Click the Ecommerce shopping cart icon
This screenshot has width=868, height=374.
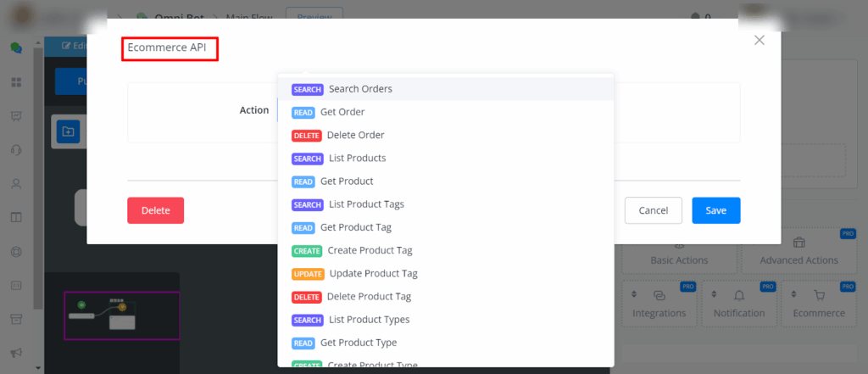(x=819, y=295)
